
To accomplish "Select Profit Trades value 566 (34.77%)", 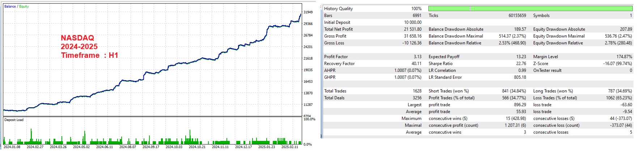I will point(514,98).
